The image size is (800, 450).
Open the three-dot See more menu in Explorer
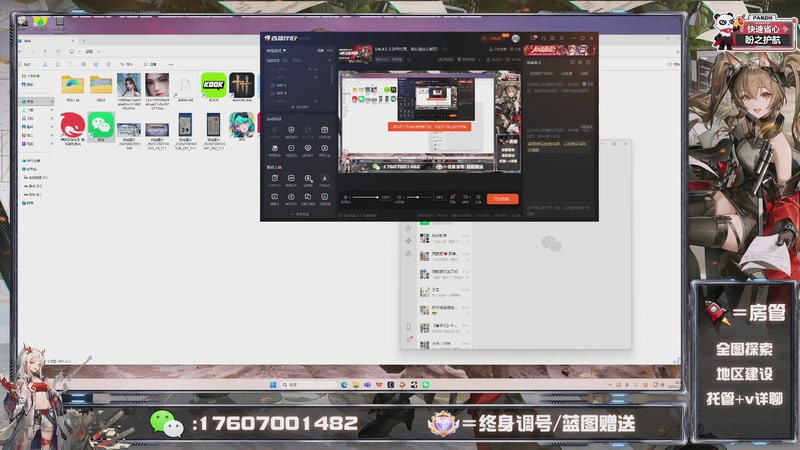(x=170, y=64)
